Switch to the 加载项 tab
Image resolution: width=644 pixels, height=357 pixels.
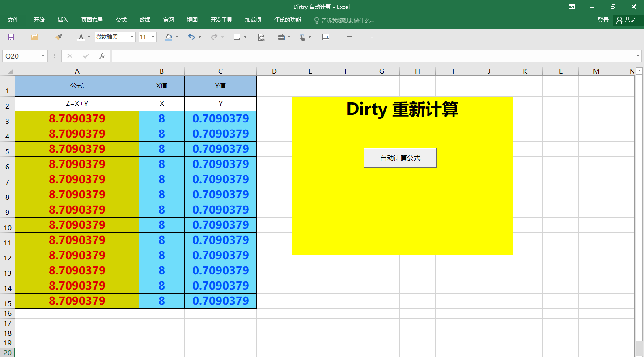pos(253,20)
